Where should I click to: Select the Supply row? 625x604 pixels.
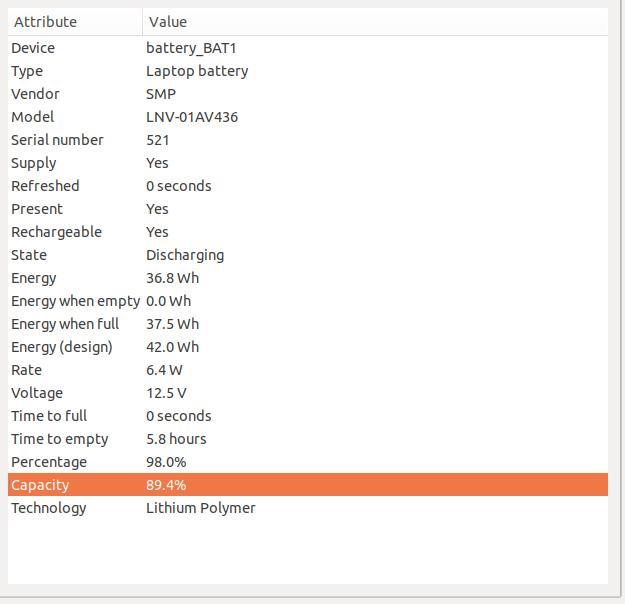[x=308, y=163]
